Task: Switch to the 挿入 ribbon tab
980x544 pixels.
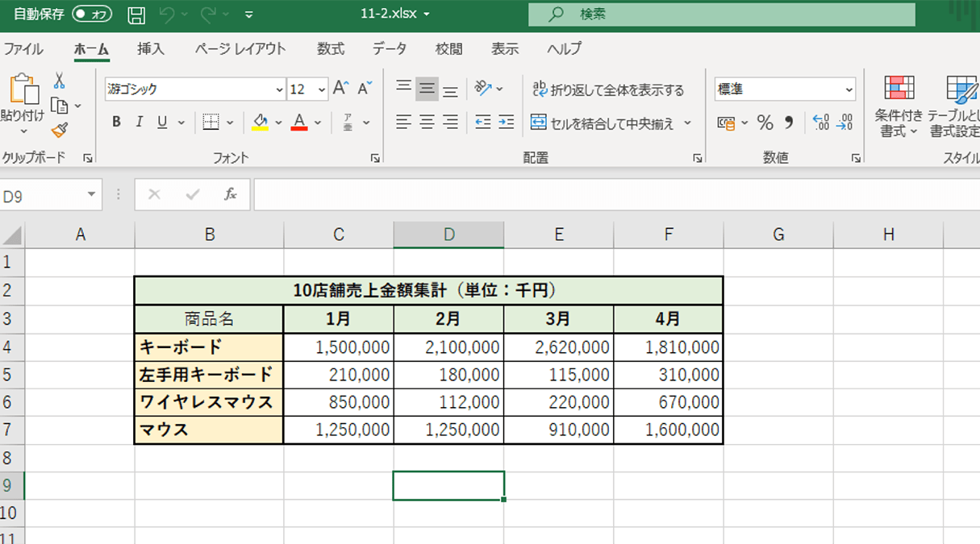Action: coord(149,49)
